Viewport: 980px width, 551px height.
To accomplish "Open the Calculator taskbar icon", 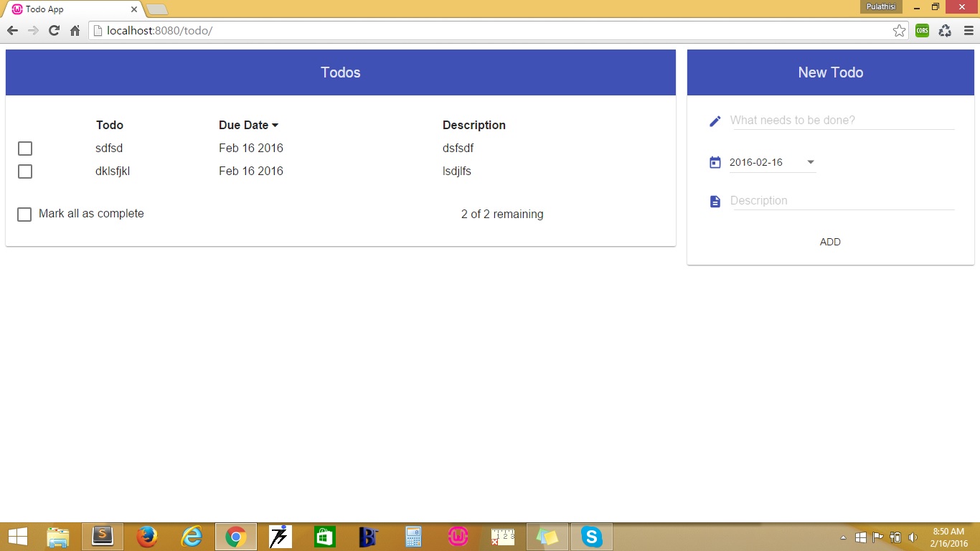I will point(414,537).
